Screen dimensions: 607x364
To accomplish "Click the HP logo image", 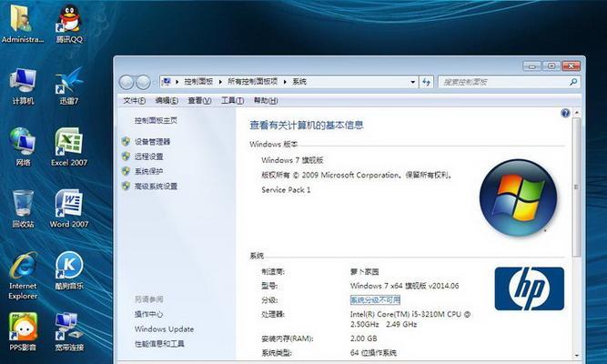I will [x=529, y=288].
